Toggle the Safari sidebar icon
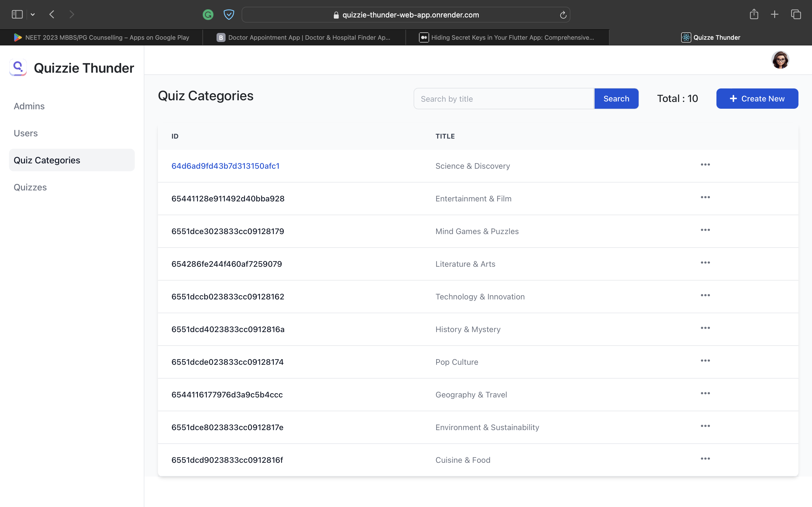Viewport: 812px width, 507px height. (x=17, y=14)
